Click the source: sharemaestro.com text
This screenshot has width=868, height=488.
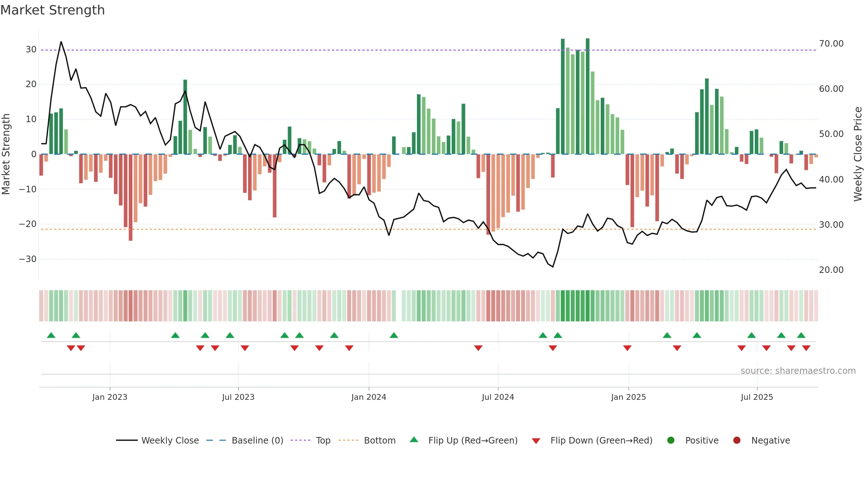[x=798, y=371]
